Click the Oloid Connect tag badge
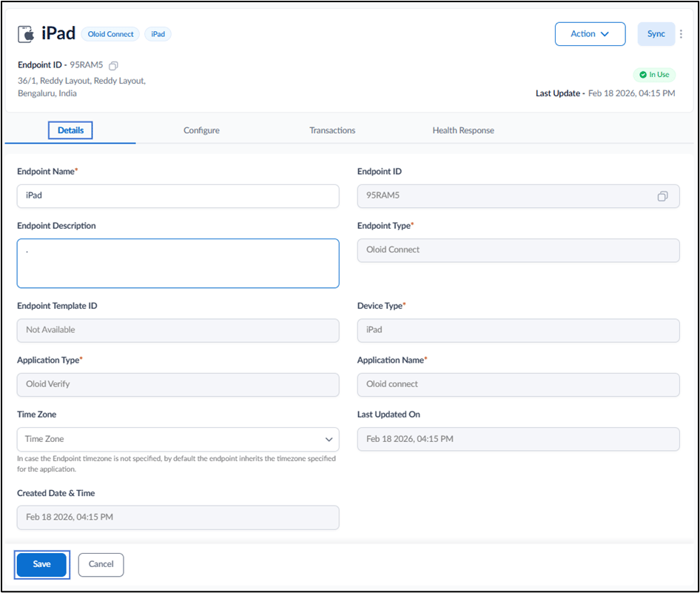This screenshot has width=700, height=593. [110, 34]
